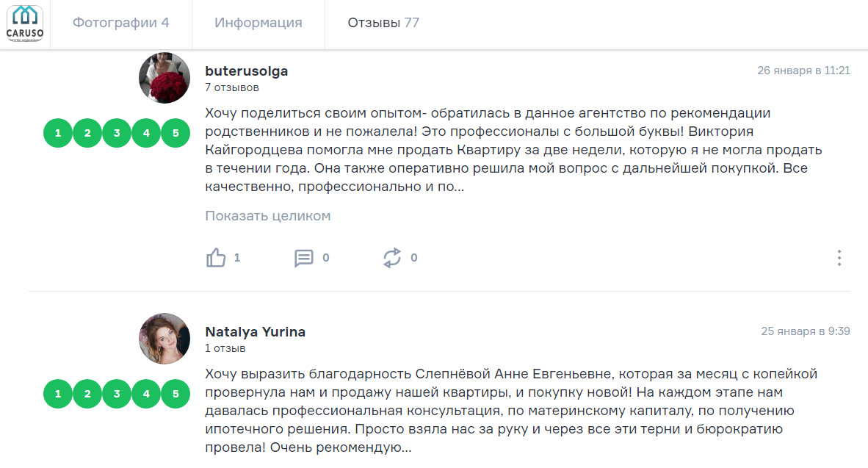This screenshot has height=468, width=868.
Task: Click rating circle 1 on buterusolga review
Action: click(x=58, y=133)
